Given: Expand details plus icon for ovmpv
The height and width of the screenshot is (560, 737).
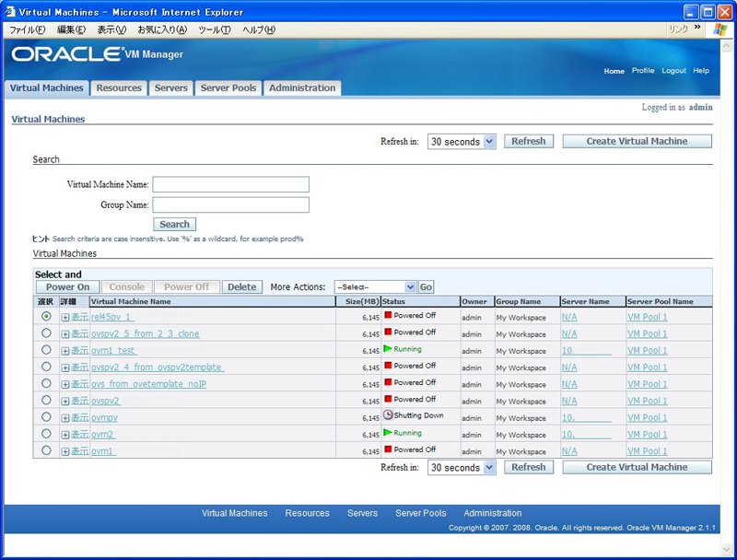Looking at the screenshot, I should point(65,418).
